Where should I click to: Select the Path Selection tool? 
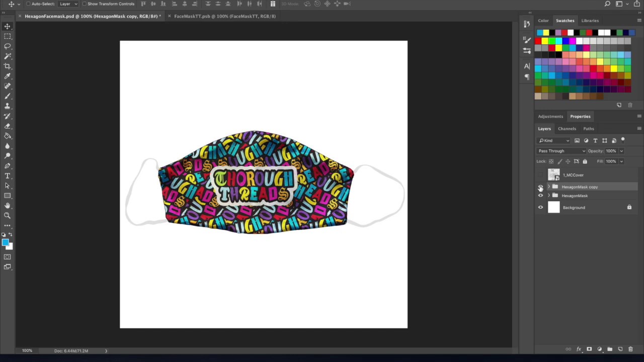pos(8,186)
